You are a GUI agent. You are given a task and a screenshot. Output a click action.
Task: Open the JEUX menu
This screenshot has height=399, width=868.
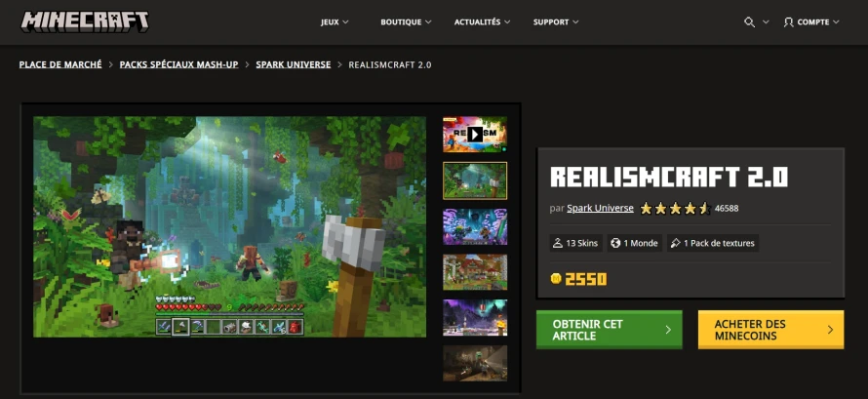(335, 22)
